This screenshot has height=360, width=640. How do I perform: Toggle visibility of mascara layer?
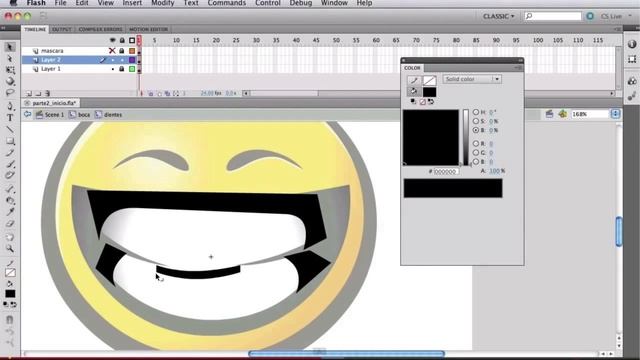pos(112,51)
